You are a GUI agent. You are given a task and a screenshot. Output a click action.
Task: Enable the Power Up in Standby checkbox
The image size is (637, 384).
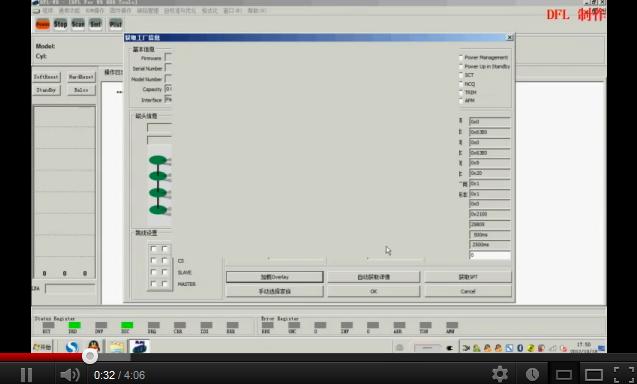[x=461, y=66]
